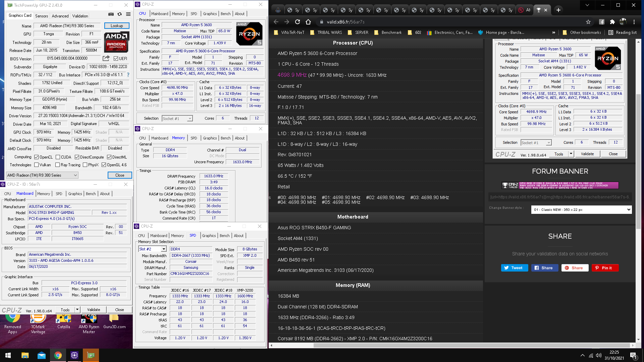
Task: Open the GPU selection dropdown in GPU-Z
Action: pyautogui.click(x=42, y=175)
